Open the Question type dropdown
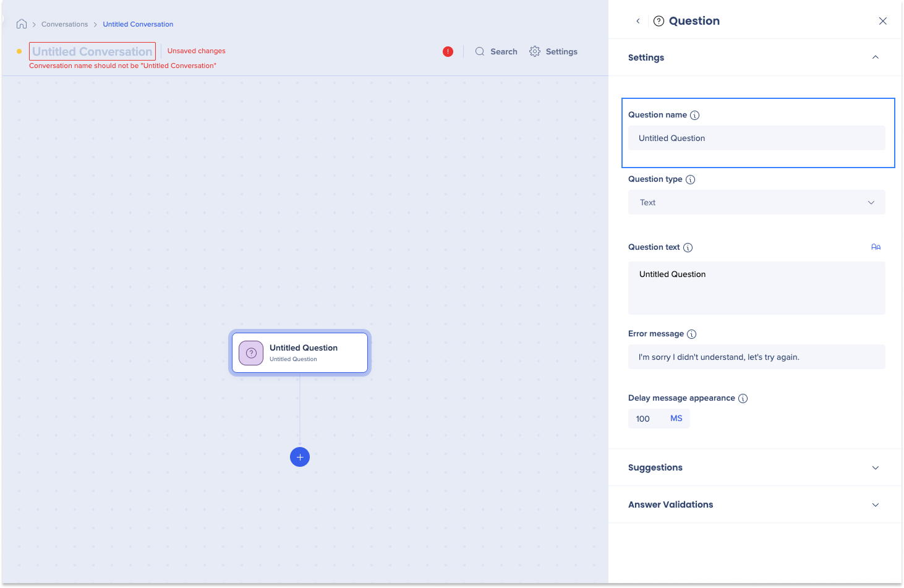 (756, 203)
